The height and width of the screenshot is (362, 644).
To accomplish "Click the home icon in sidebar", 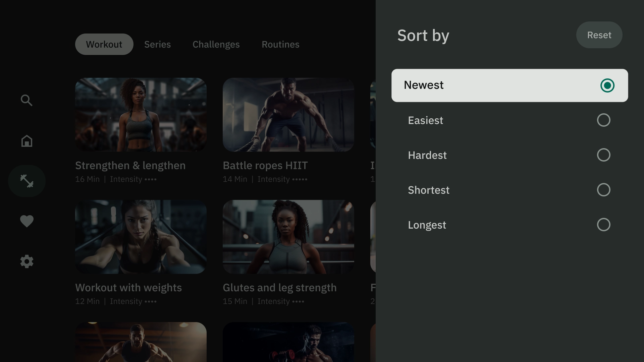I will tap(26, 141).
